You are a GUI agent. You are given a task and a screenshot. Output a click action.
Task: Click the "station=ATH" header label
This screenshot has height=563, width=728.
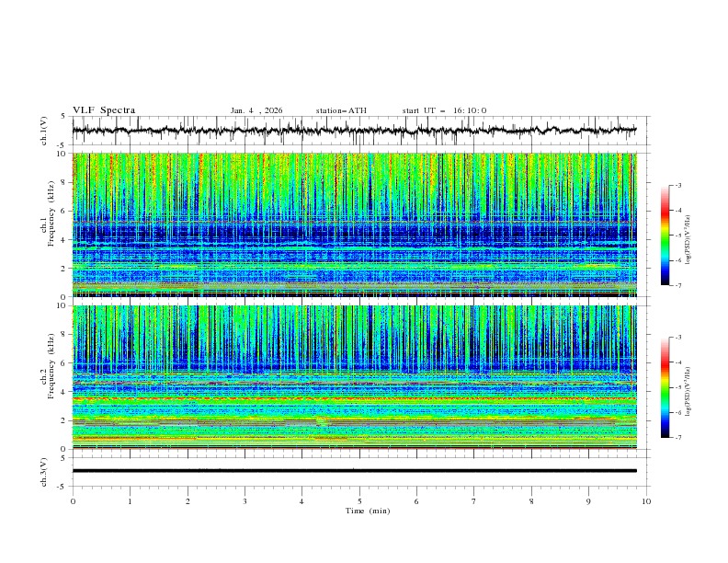[x=341, y=110]
